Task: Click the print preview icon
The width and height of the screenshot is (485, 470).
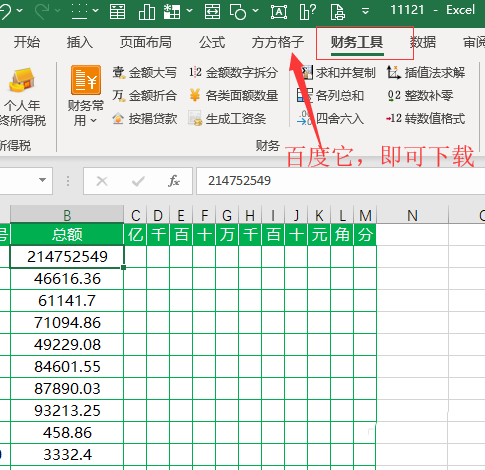Action: (337, 12)
